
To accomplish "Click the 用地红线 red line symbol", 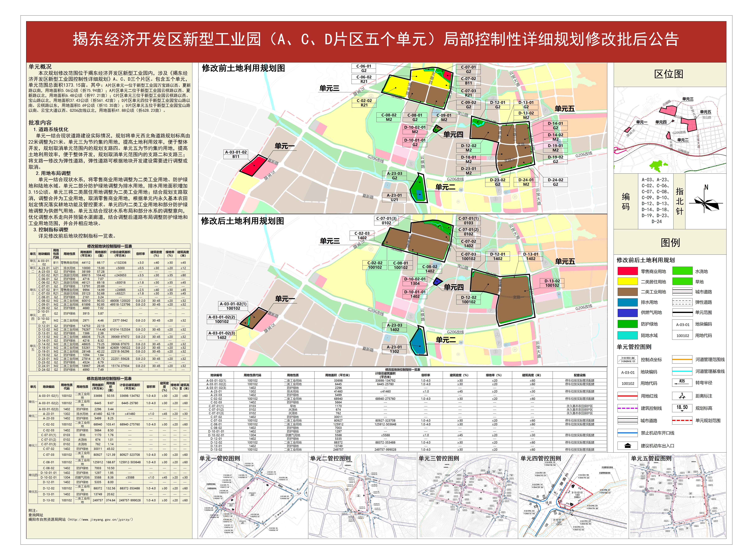I will pyautogui.click(x=627, y=396).
